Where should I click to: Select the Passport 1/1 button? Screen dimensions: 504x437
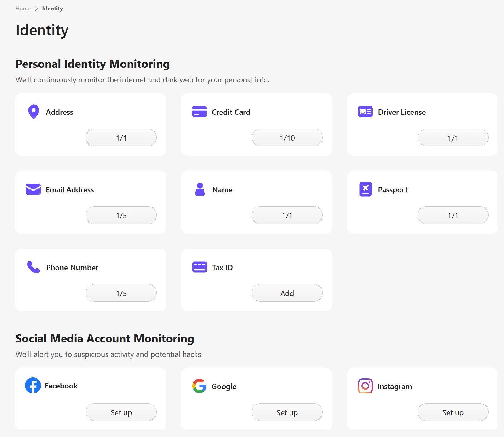point(453,215)
